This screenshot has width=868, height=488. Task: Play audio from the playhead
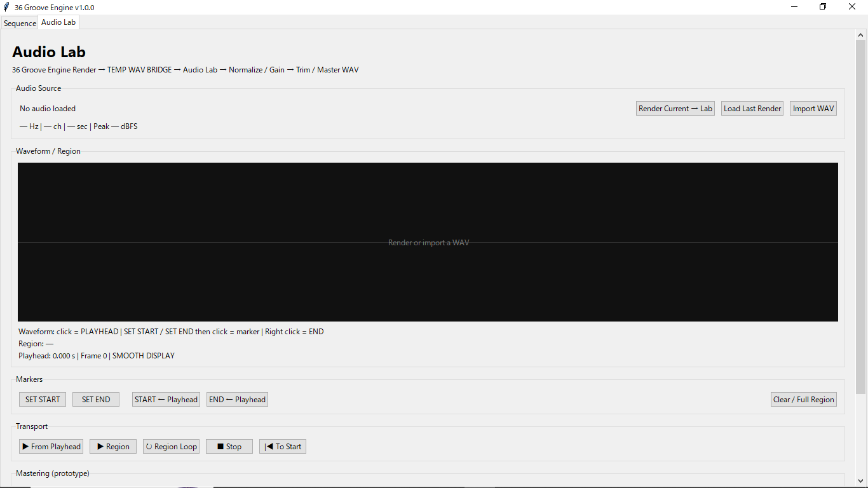[51, 447]
